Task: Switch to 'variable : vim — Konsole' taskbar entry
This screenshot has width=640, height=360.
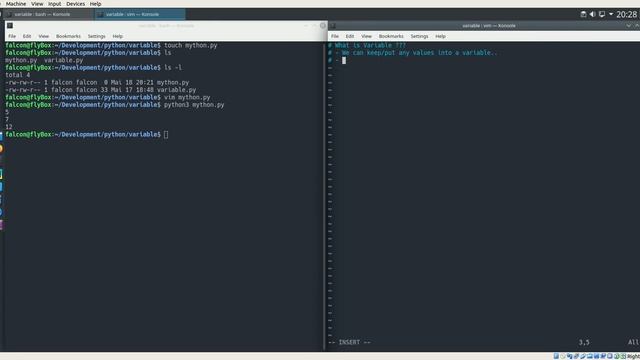Action: pos(140,14)
